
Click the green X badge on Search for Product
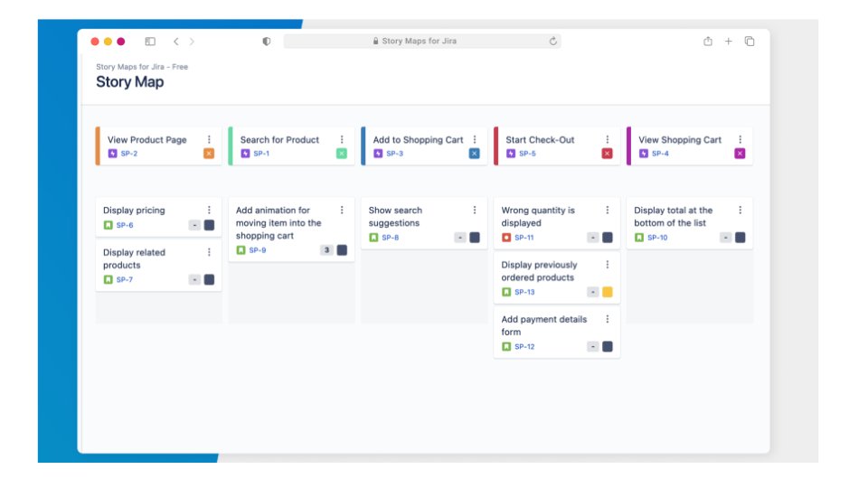(342, 154)
